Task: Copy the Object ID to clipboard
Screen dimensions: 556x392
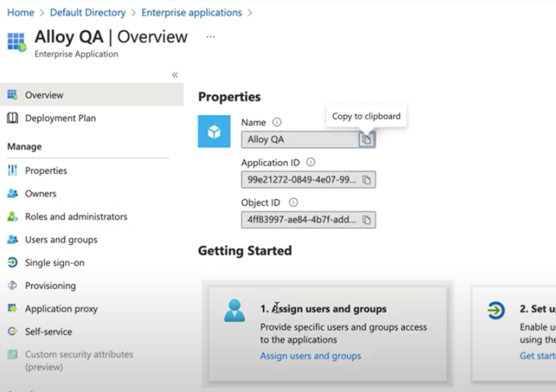Action: coord(367,220)
